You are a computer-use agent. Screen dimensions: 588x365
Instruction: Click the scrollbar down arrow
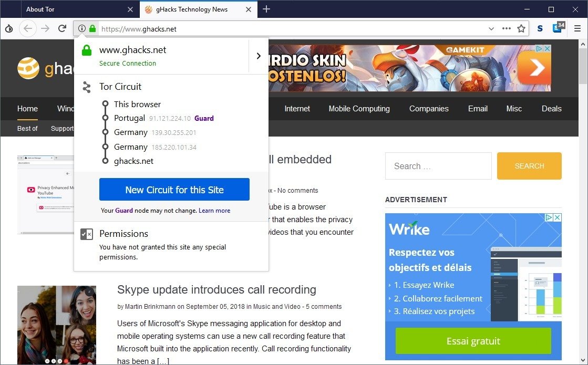pos(583,360)
